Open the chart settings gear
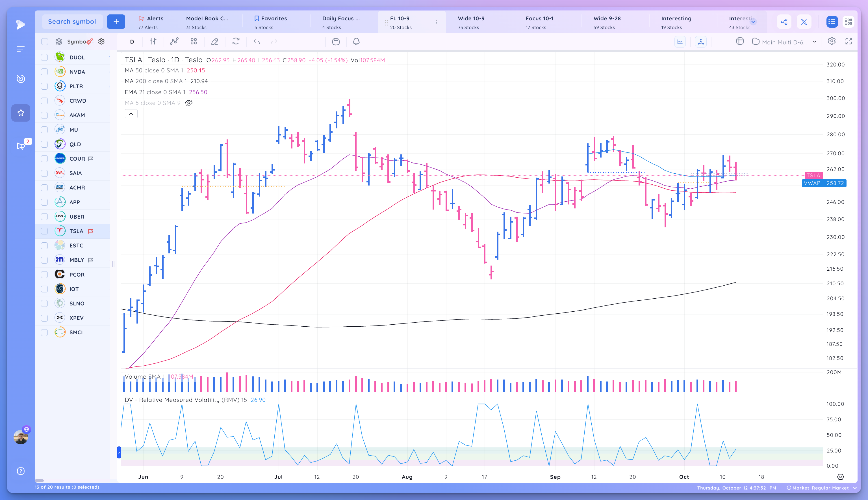The height and width of the screenshot is (500, 868). coord(832,41)
